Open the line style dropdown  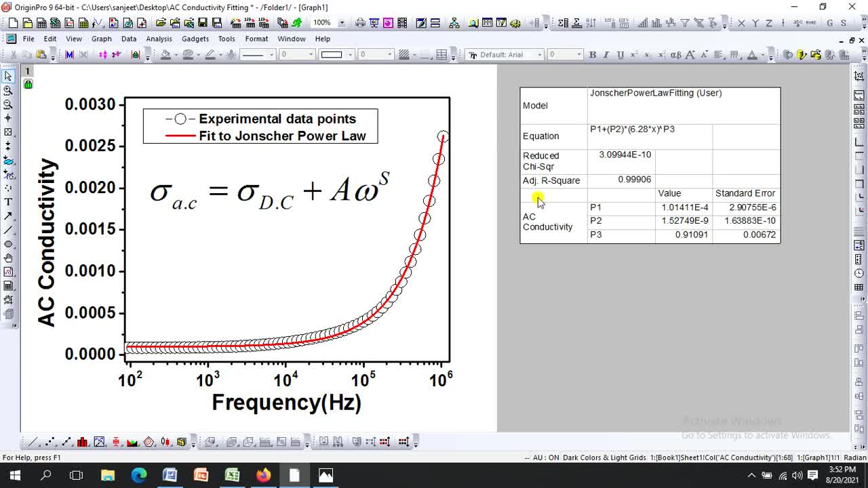tap(271, 55)
